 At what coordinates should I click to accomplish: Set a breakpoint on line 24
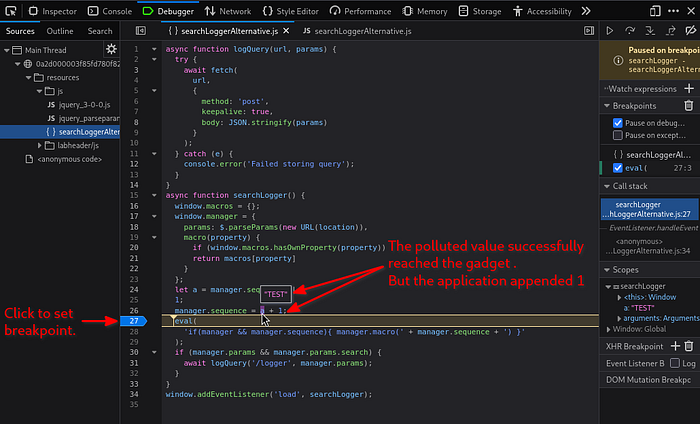coord(134,290)
